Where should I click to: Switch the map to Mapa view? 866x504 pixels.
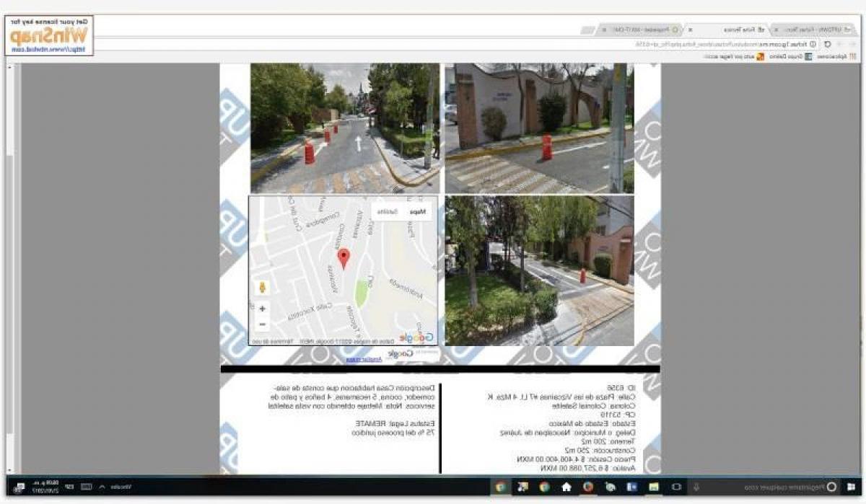click(418, 212)
